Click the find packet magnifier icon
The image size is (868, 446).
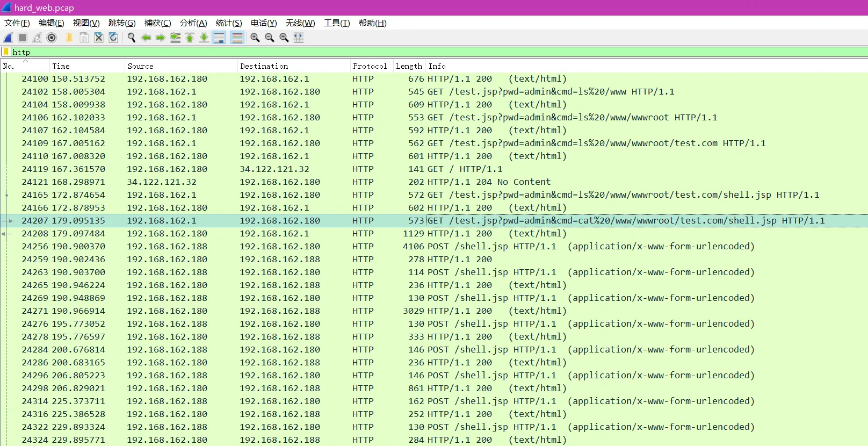point(131,38)
